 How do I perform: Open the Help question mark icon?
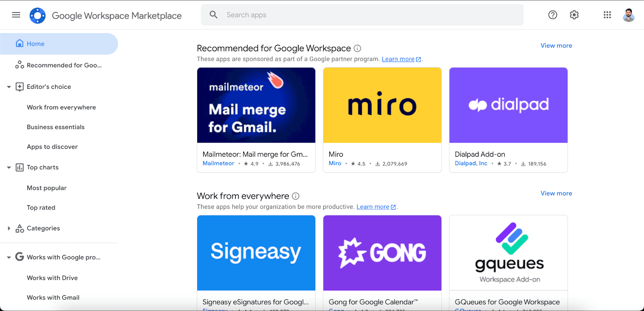click(x=553, y=15)
